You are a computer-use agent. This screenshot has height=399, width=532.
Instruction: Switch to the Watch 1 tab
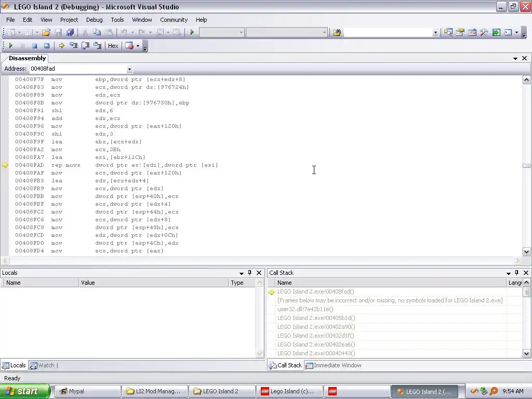45,365
